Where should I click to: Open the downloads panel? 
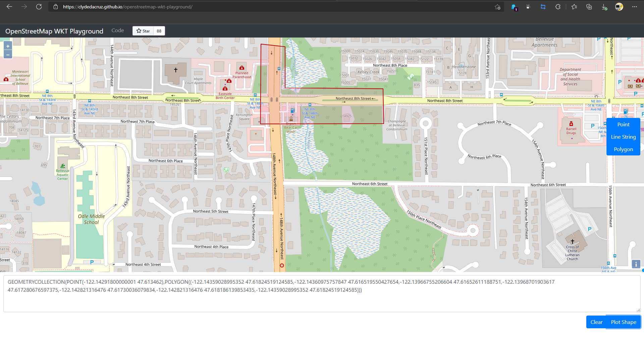604,7
